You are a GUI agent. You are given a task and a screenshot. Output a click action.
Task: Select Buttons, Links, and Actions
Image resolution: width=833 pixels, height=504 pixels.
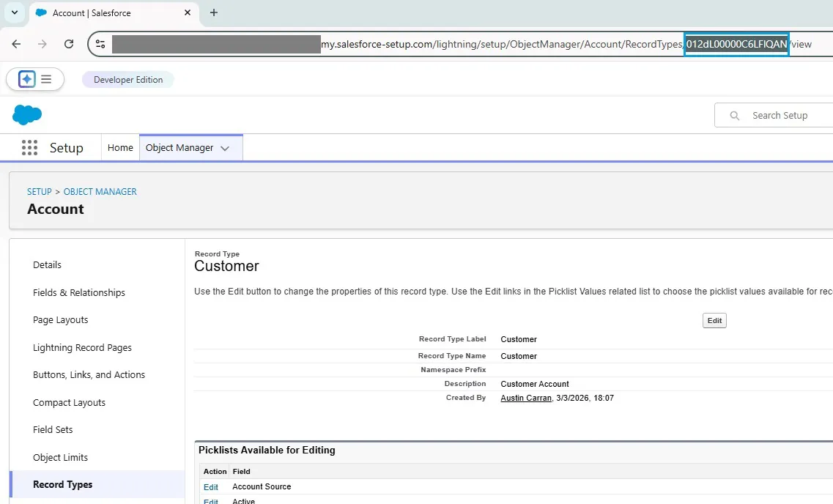[89, 374]
